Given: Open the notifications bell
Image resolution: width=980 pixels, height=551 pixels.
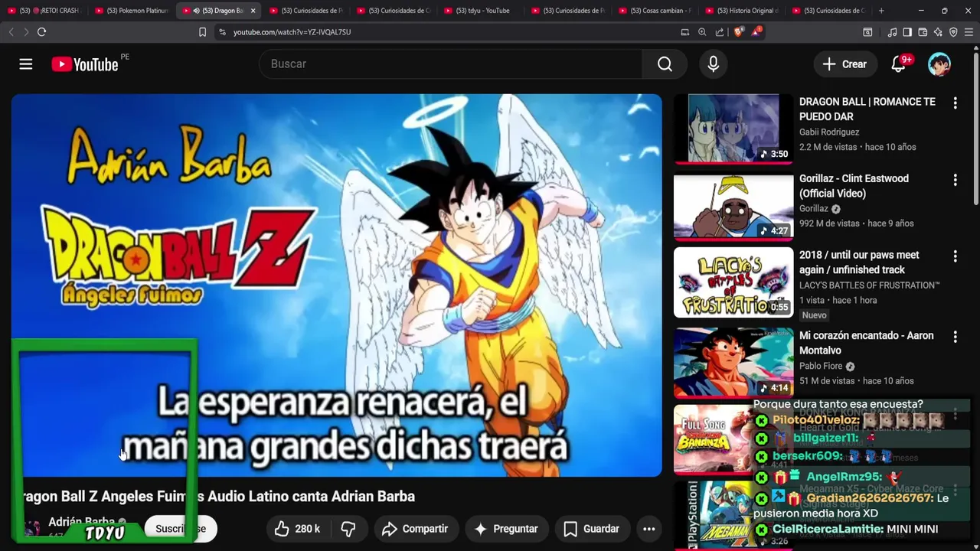Looking at the screenshot, I should (x=899, y=64).
